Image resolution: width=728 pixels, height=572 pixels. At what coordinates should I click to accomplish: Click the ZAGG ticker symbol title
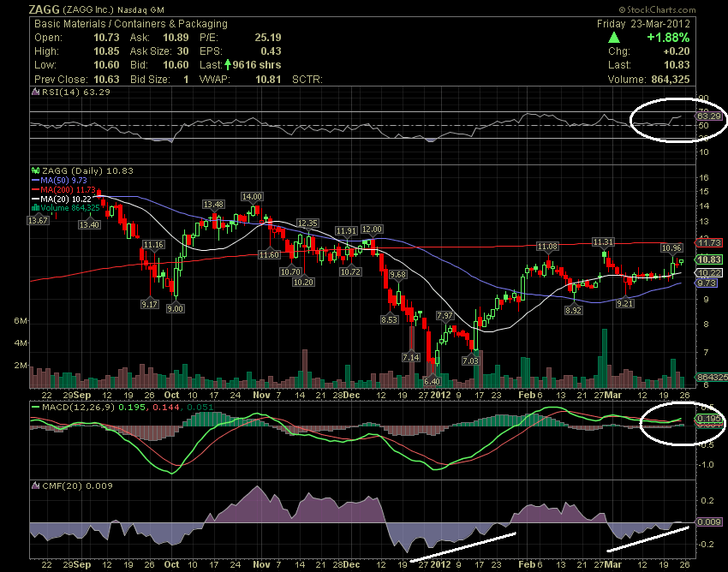click(44, 9)
